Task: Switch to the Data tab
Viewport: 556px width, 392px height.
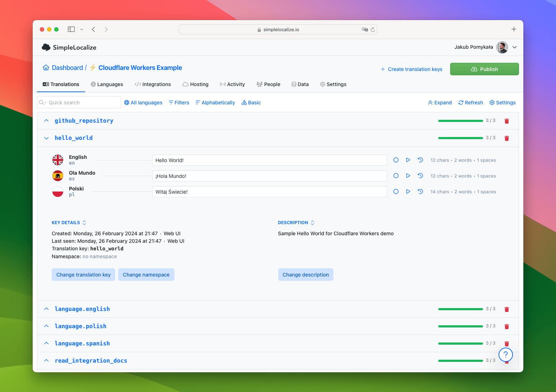Action: coord(300,84)
